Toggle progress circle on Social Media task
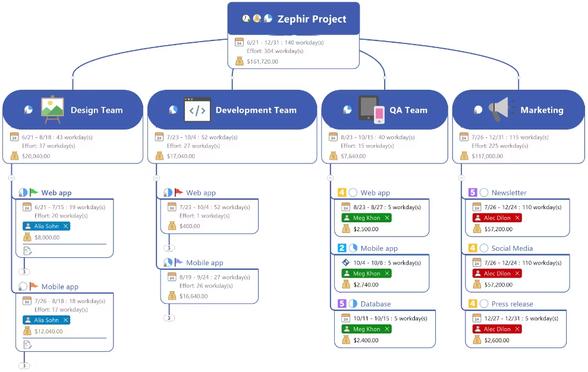The image size is (588, 372). click(x=484, y=248)
